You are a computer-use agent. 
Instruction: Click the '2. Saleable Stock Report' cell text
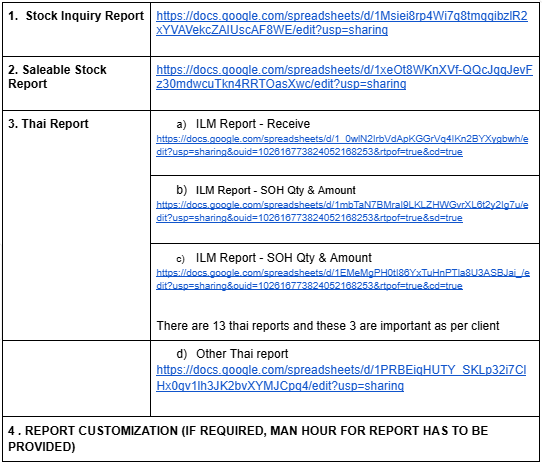click(57, 77)
